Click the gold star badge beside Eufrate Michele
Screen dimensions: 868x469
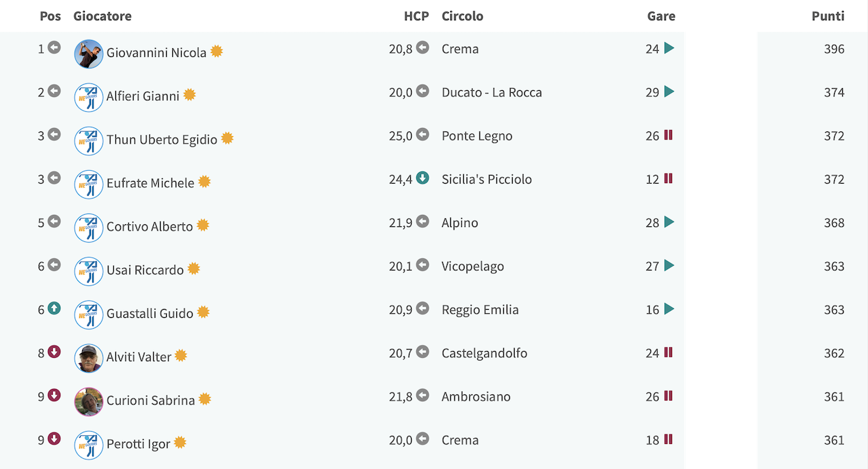point(204,182)
